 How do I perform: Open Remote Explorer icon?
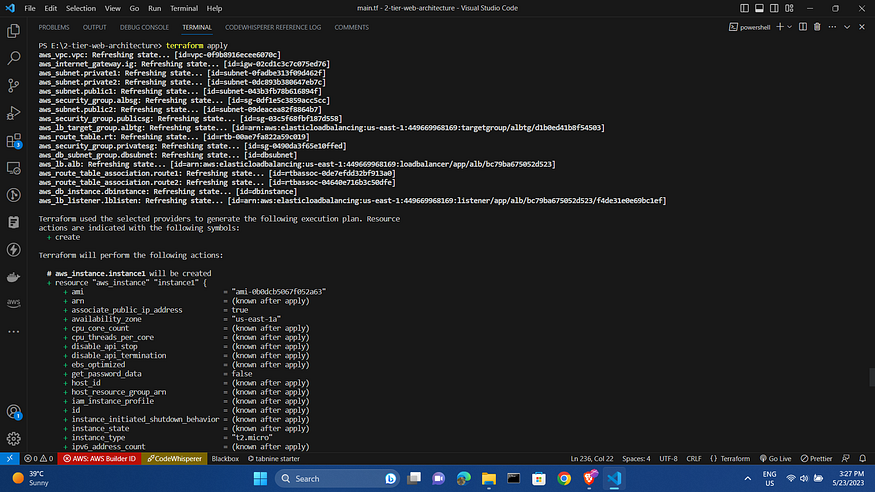click(13, 167)
